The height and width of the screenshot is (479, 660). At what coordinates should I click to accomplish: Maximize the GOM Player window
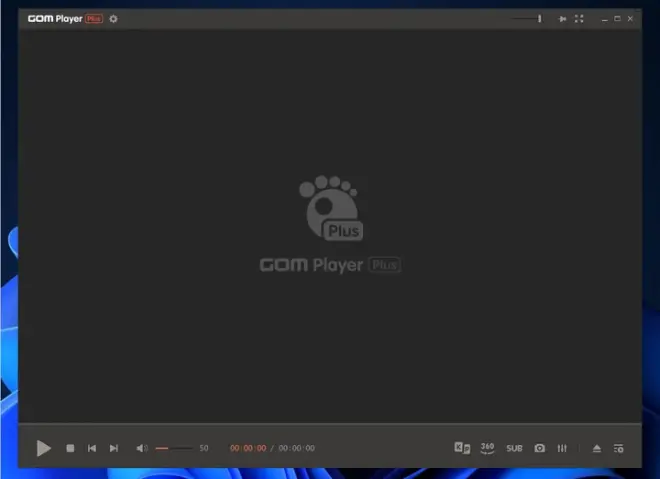point(617,19)
